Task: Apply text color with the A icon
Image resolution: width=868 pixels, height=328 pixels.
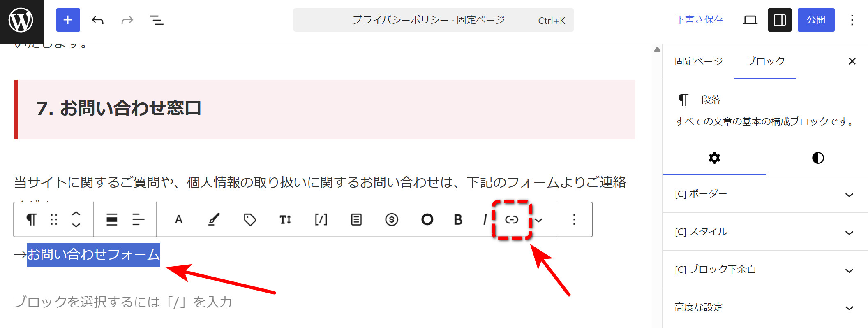Action: (x=179, y=220)
